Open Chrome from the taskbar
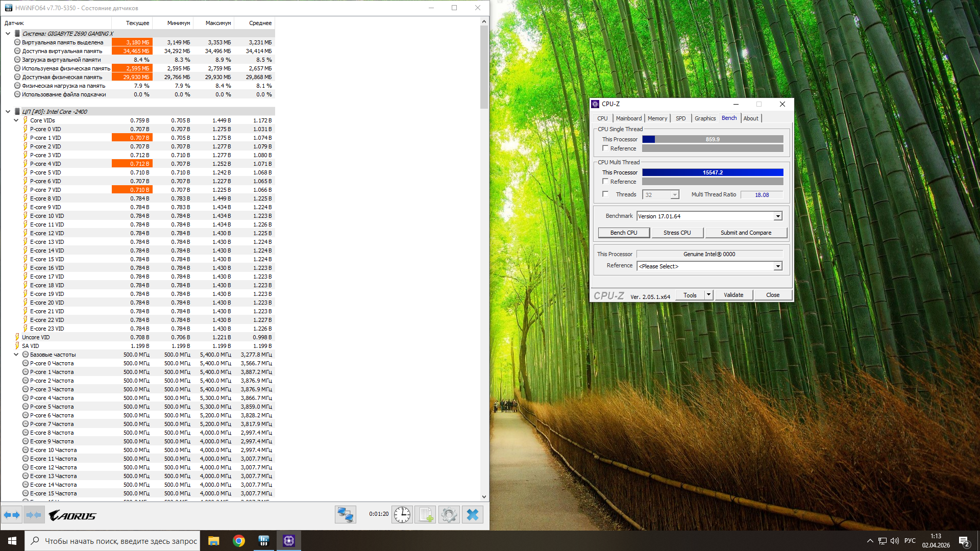980x551 pixels. tap(238, 541)
